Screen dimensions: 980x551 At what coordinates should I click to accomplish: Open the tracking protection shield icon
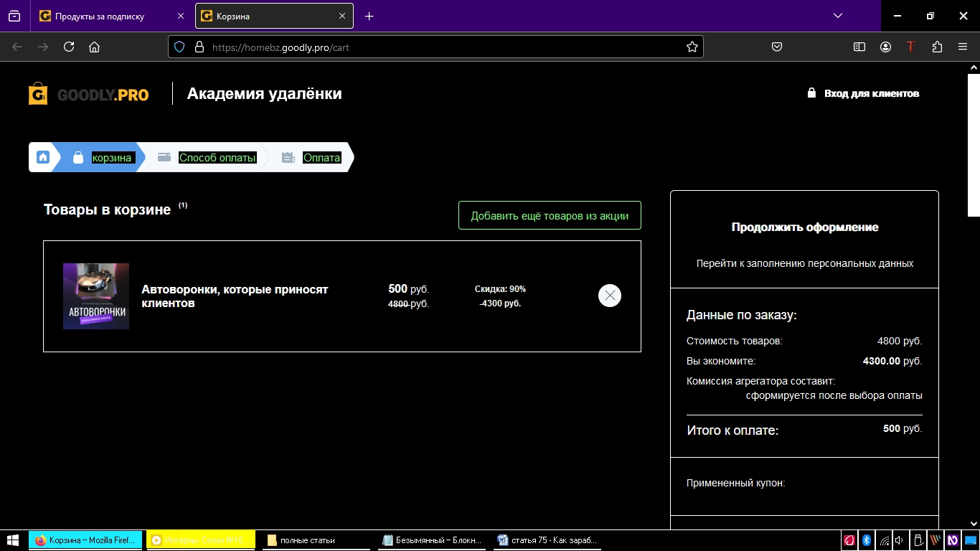pos(180,47)
